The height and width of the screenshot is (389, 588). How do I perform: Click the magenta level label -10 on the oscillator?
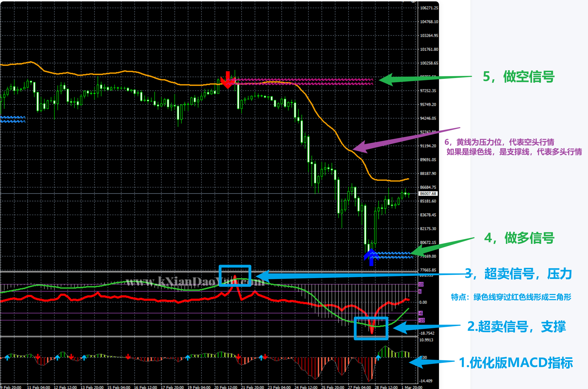click(421, 320)
